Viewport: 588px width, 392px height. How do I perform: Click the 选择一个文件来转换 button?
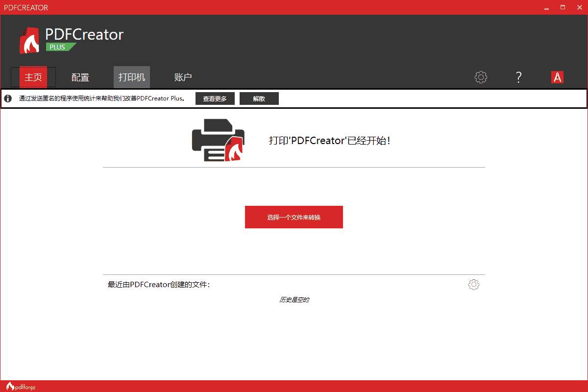tap(294, 217)
